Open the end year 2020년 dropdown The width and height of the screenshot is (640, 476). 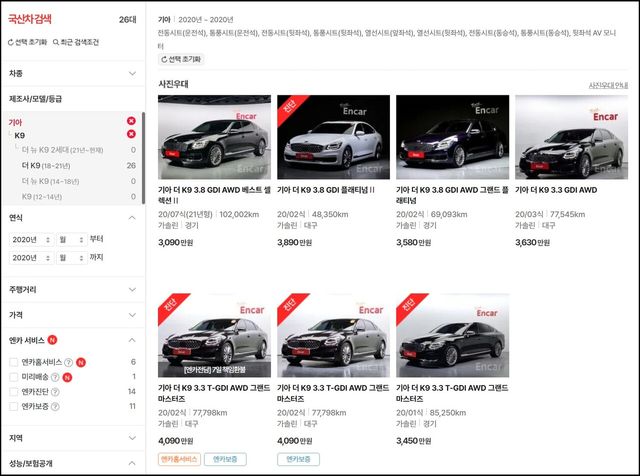(31, 258)
